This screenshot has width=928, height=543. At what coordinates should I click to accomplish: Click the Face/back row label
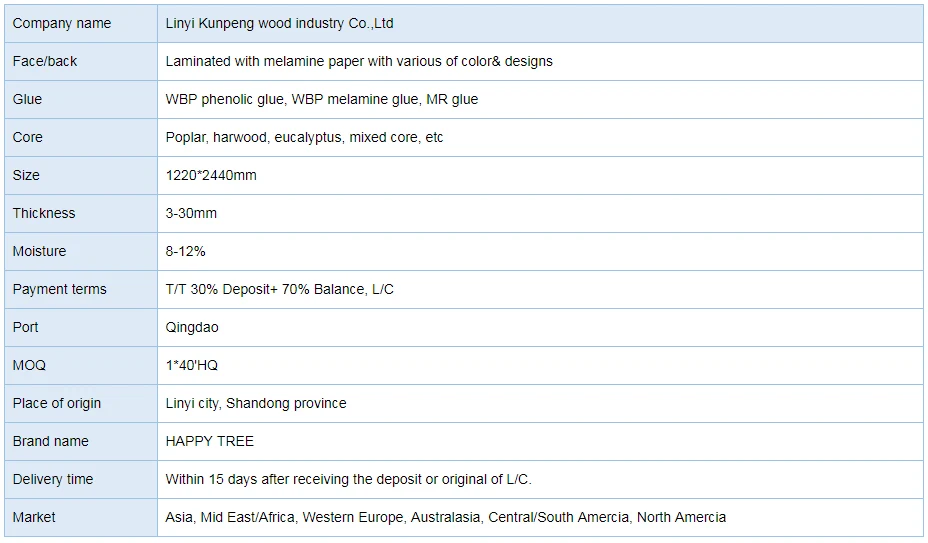click(45, 61)
